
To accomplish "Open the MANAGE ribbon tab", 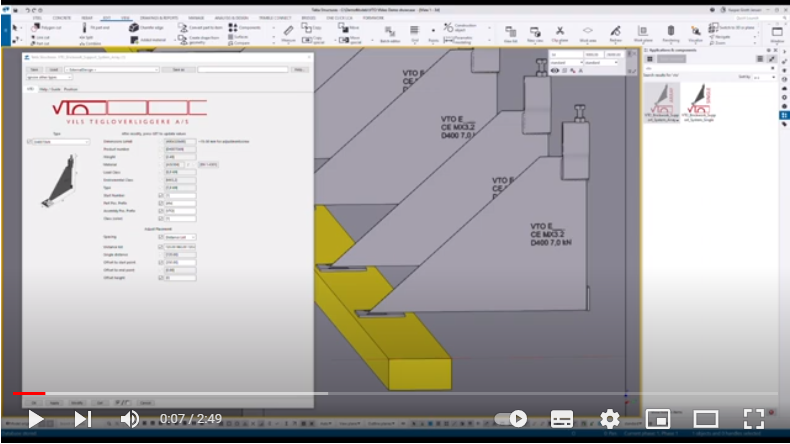I will coord(196,18).
